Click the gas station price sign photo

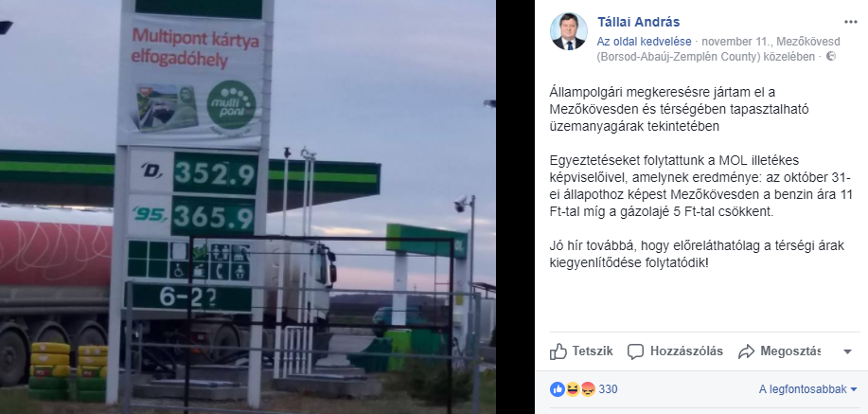click(248, 207)
